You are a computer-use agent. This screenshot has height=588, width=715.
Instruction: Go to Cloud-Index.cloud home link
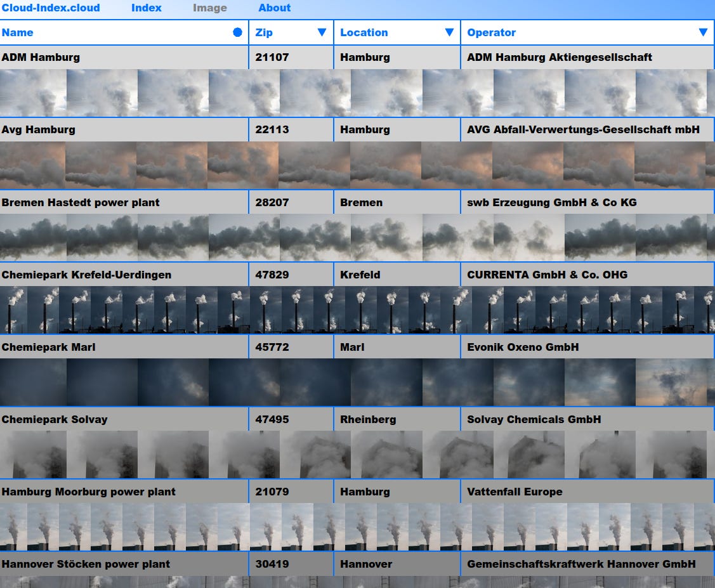51,8
